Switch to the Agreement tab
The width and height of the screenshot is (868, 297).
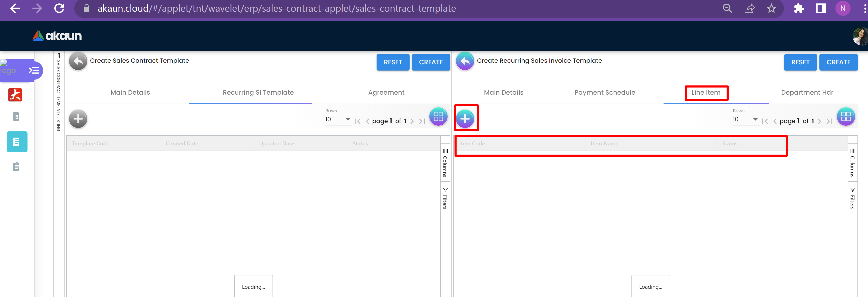(386, 93)
